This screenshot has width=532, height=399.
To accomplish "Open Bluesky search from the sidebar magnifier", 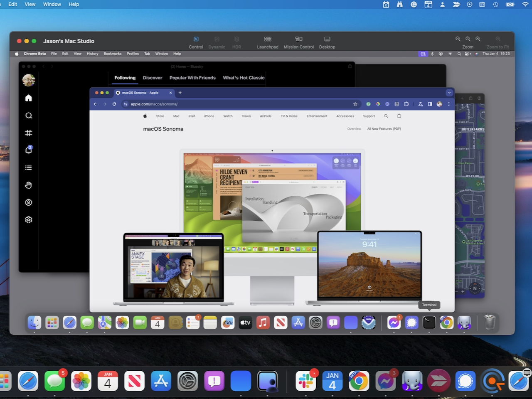I will (x=29, y=116).
